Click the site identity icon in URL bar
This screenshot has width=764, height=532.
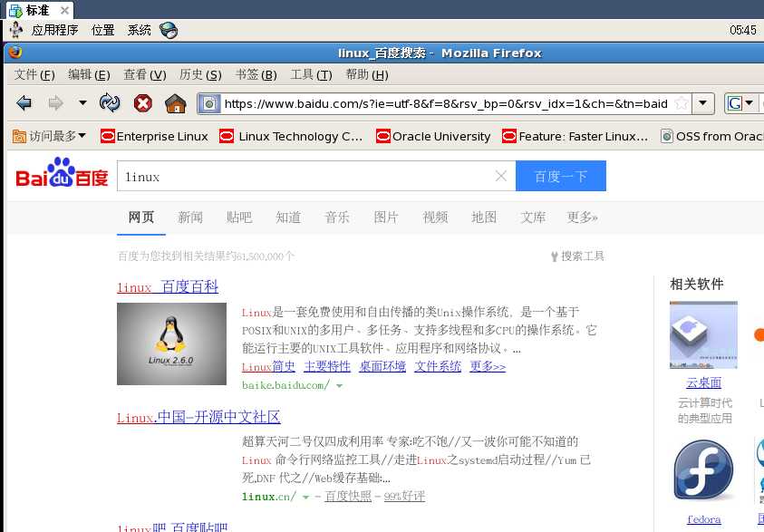click(x=209, y=103)
